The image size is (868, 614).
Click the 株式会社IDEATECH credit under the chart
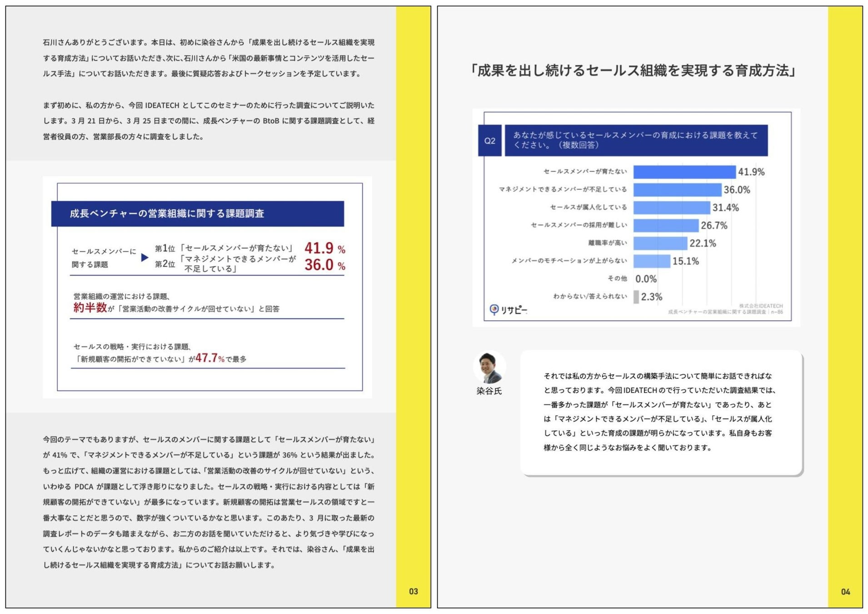[761, 306]
